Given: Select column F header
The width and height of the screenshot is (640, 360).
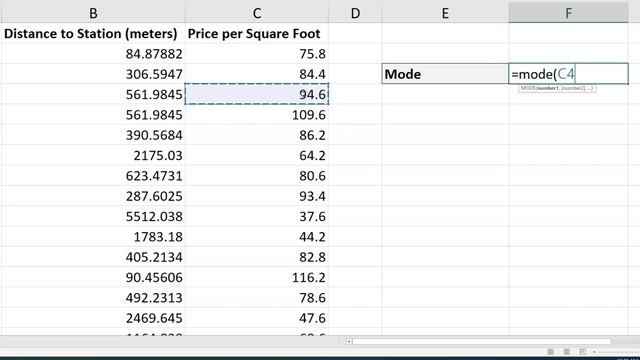Looking at the screenshot, I should [568, 13].
